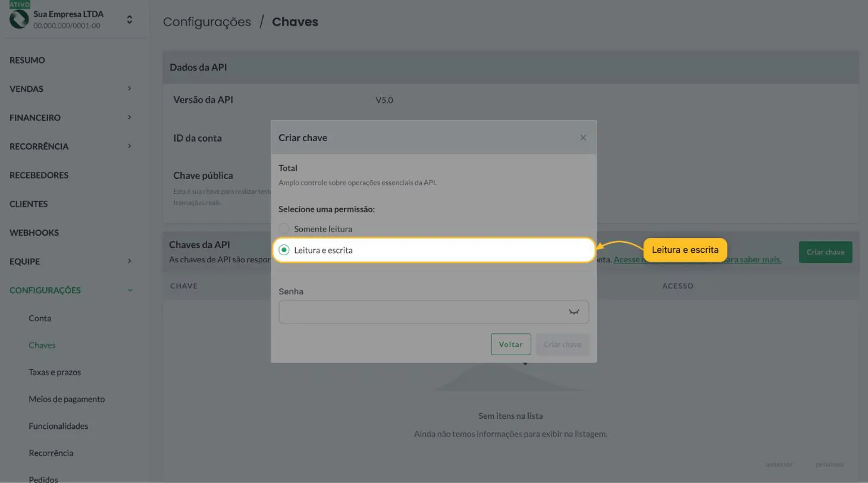Expand the Equipe submenu chevron
Screen dimensions: 868x483
pos(129,261)
